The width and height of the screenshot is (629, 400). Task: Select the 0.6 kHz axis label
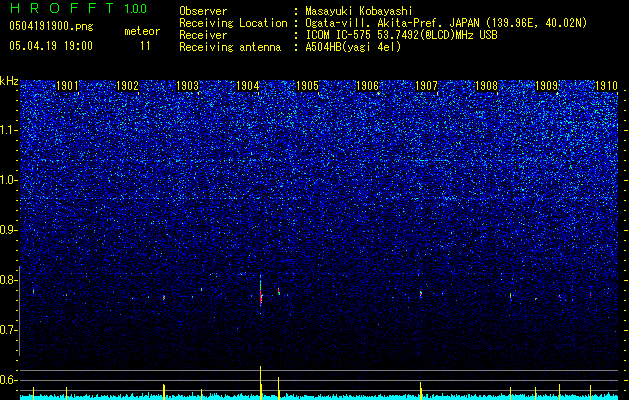coord(8,380)
